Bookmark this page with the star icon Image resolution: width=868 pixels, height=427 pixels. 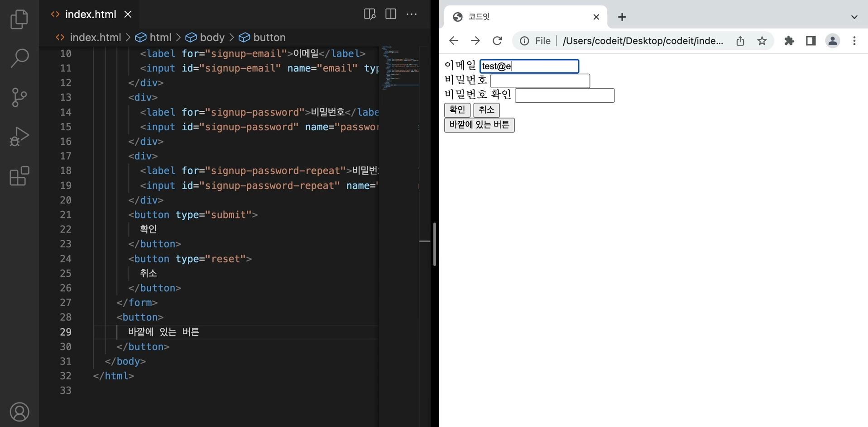tap(762, 41)
